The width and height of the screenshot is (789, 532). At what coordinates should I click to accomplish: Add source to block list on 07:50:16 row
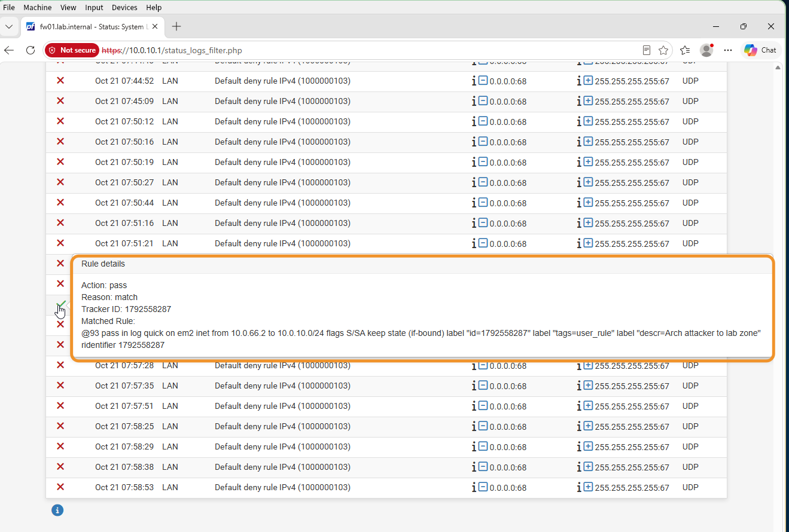[483, 142]
